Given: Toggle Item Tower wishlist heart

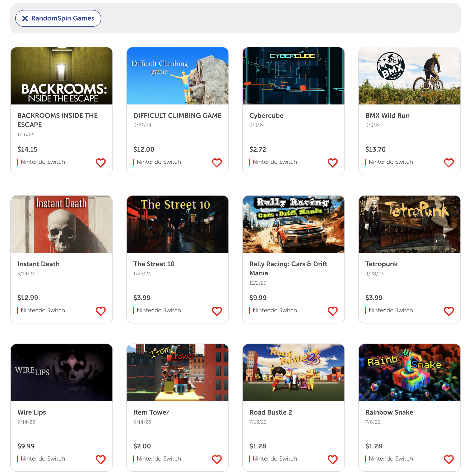Looking at the screenshot, I should click(x=217, y=459).
